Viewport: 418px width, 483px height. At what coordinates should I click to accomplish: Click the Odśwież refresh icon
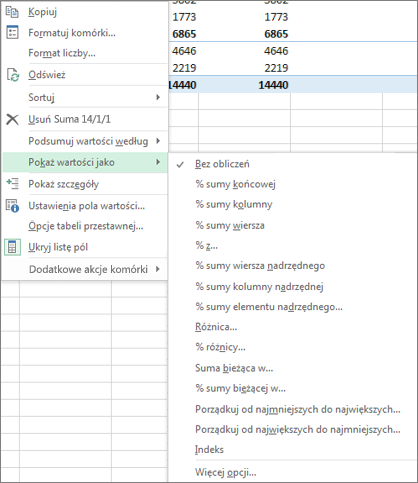click(x=13, y=75)
